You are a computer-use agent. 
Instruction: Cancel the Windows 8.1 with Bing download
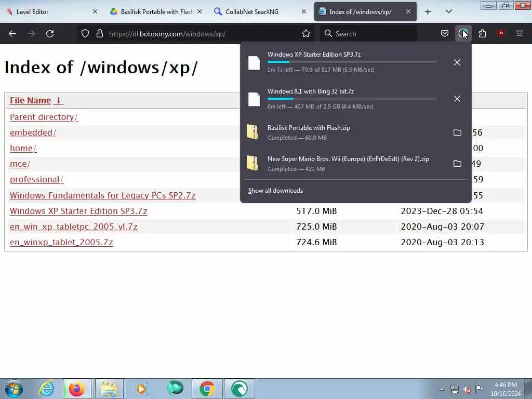[457, 99]
